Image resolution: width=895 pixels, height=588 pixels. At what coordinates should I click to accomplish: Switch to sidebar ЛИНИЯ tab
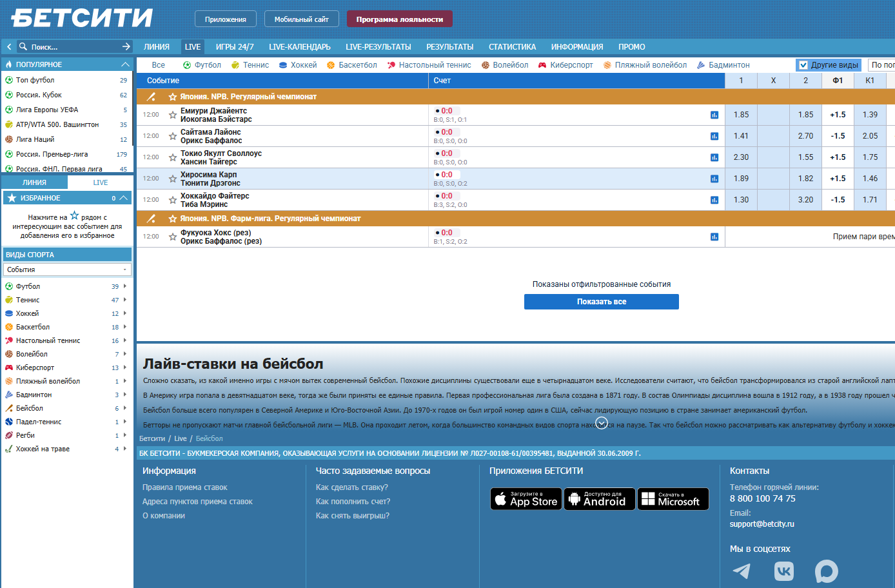click(34, 182)
